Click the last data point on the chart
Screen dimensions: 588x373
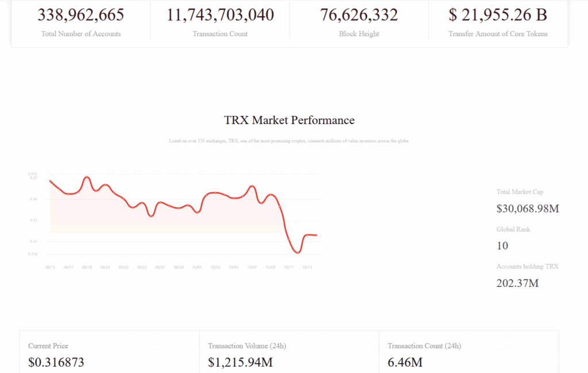pos(317,235)
